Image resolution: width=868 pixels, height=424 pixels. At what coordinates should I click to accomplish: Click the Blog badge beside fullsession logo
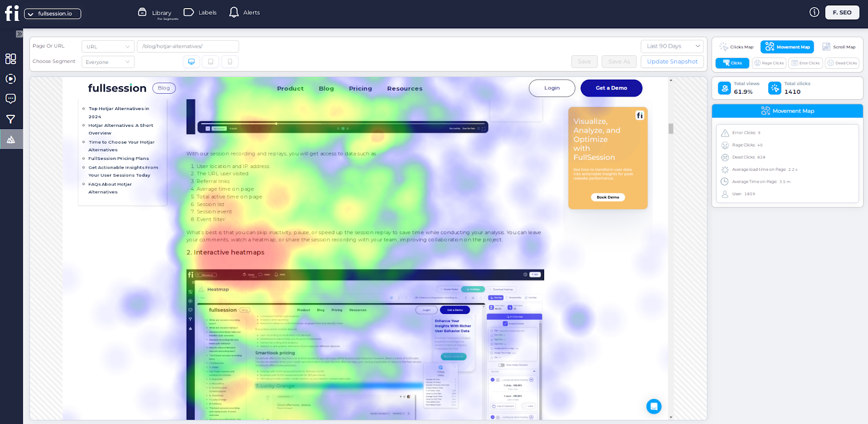click(x=164, y=88)
